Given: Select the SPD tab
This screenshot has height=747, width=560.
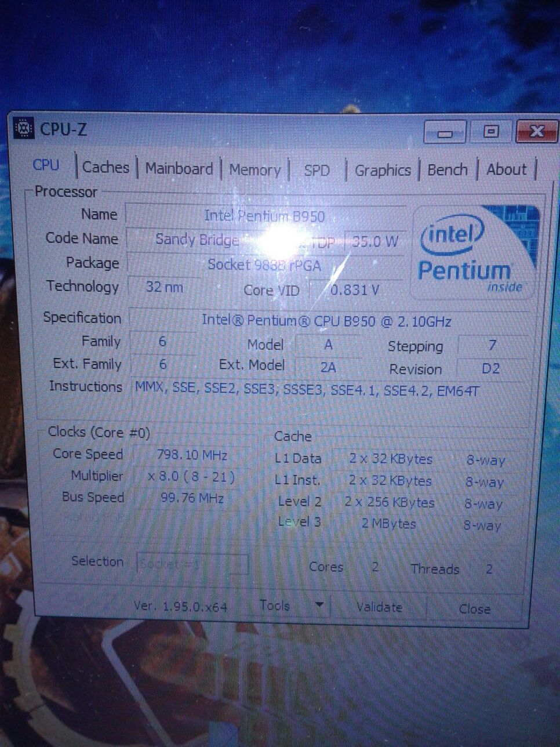Looking at the screenshot, I should (317, 171).
